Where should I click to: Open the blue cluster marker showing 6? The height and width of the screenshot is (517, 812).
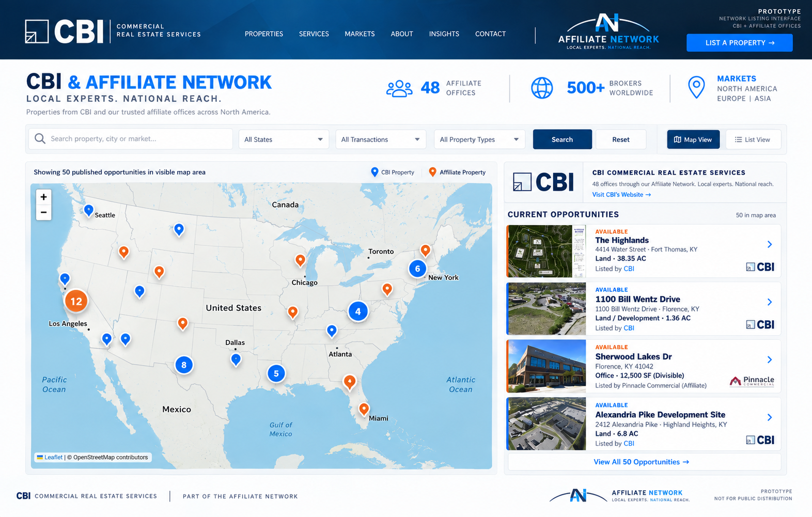point(417,269)
